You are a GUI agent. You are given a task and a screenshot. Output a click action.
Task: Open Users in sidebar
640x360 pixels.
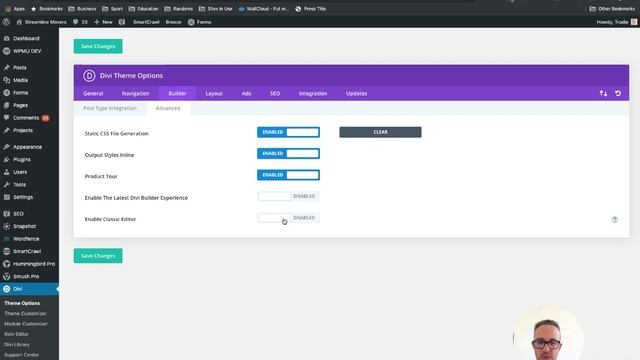pyautogui.click(x=20, y=172)
